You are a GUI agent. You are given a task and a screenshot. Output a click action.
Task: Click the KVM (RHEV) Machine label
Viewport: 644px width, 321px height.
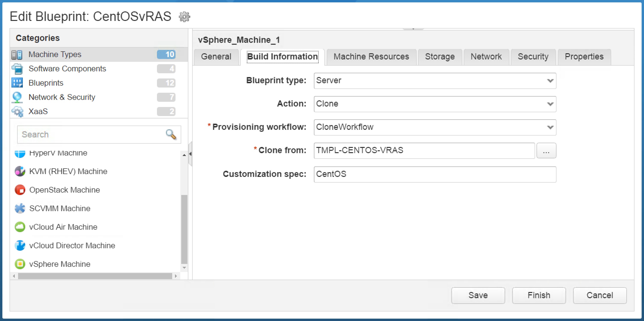[68, 171]
